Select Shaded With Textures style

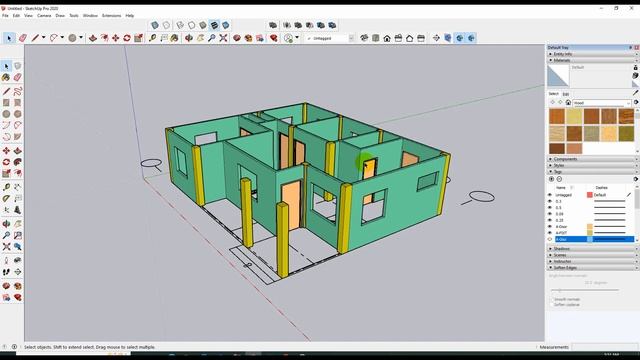tap(214, 25)
